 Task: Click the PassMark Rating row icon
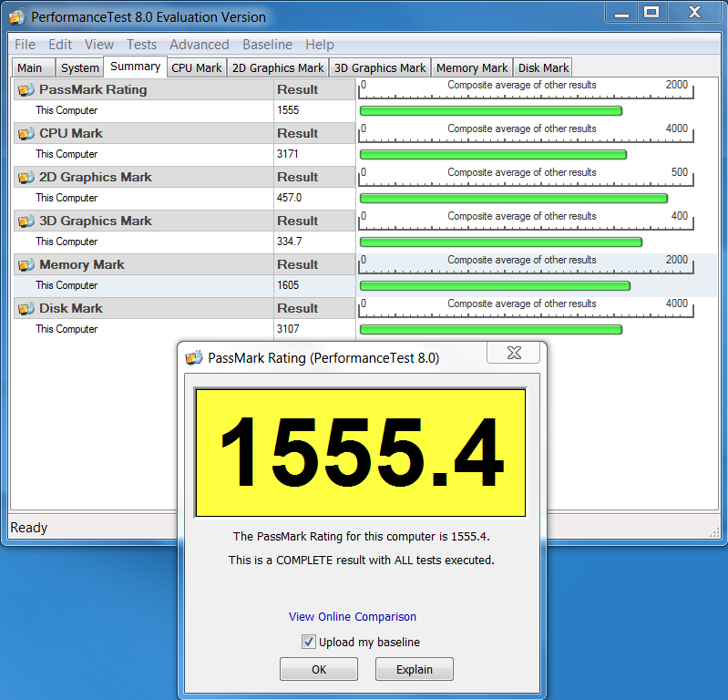26,89
